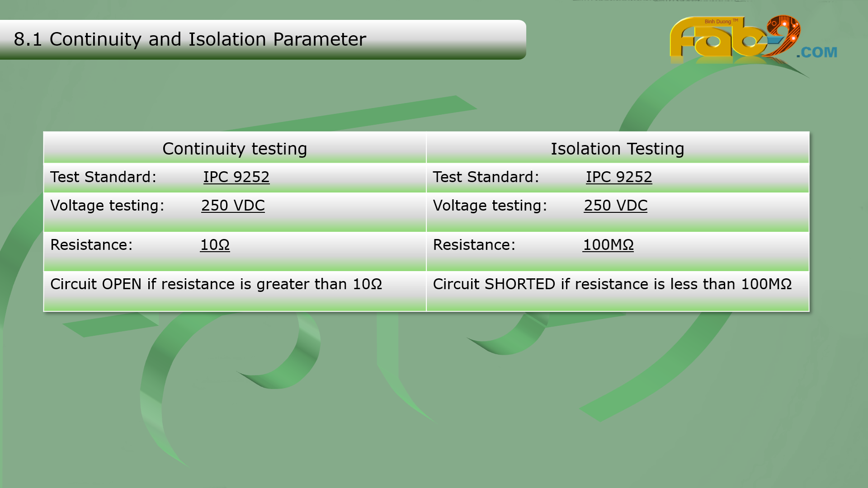Click the 'Continuity testing' column header

pos(235,149)
